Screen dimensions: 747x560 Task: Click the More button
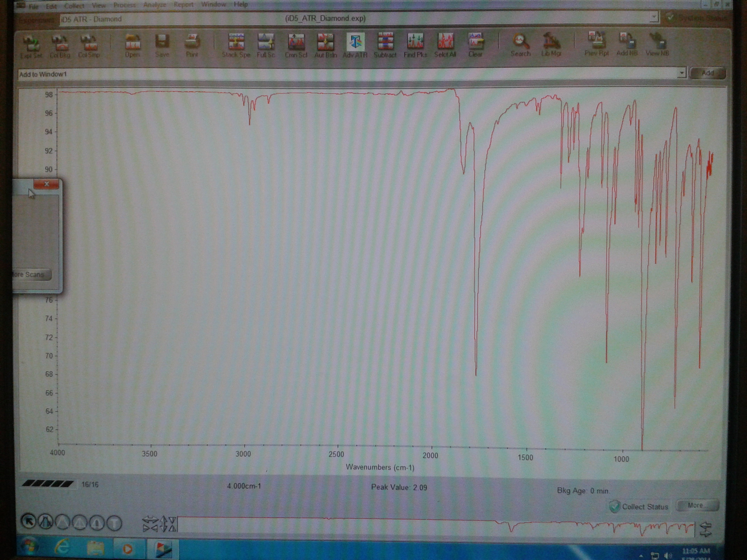click(x=697, y=506)
